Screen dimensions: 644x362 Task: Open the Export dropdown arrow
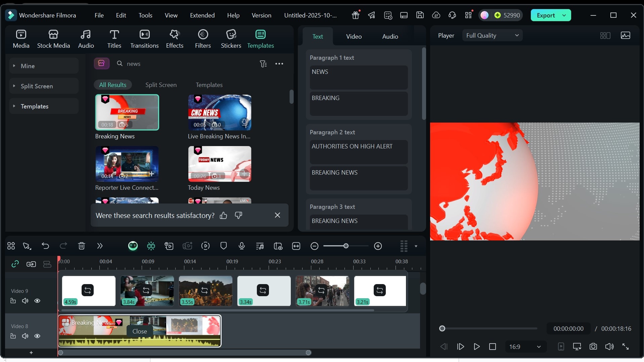tap(564, 15)
